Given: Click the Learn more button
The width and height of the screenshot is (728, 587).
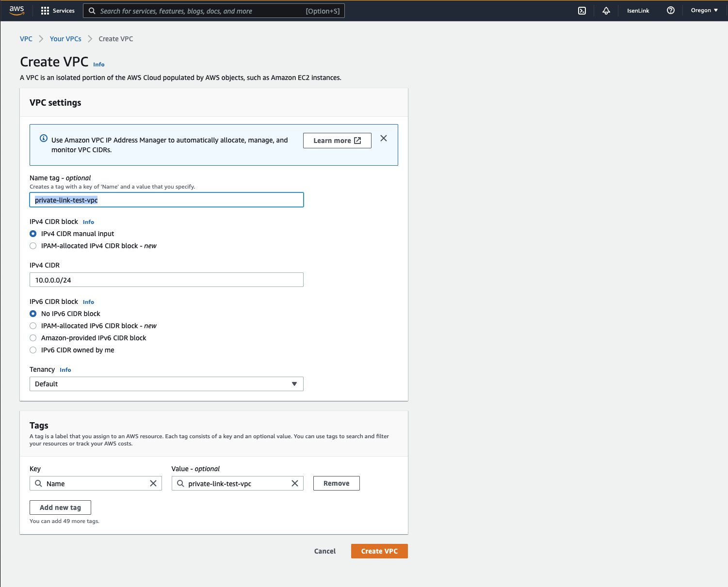Looking at the screenshot, I should pos(337,141).
